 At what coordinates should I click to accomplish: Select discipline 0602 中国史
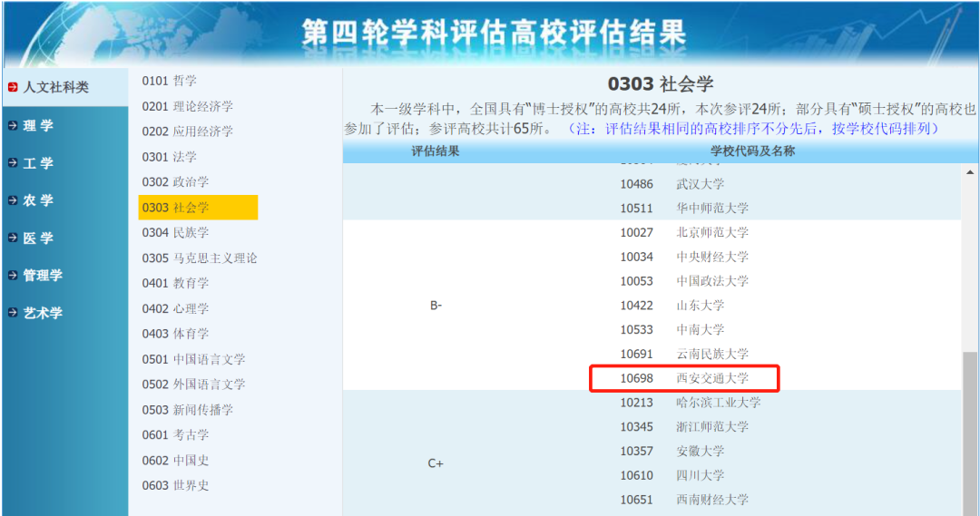point(176,461)
